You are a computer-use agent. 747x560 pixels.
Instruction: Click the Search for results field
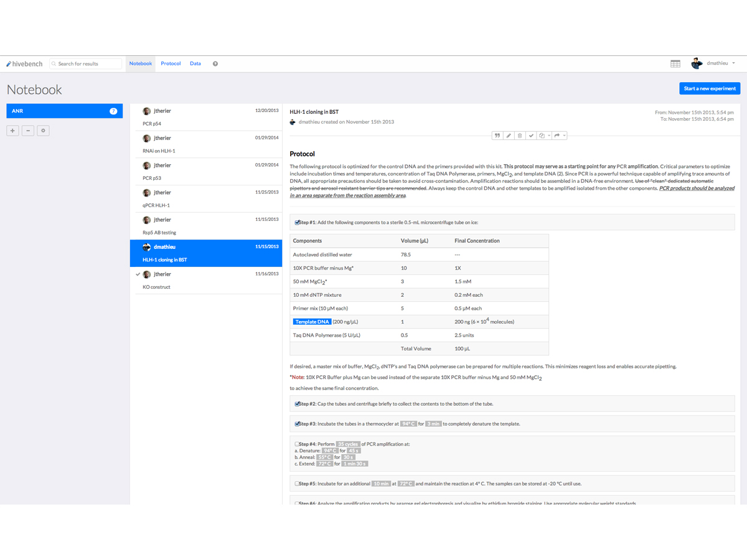coord(87,63)
